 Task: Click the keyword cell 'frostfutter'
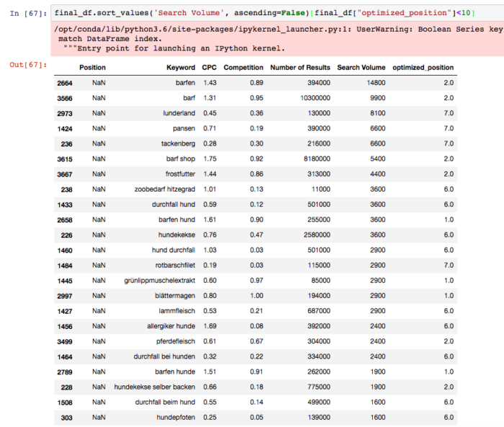coord(180,174)
